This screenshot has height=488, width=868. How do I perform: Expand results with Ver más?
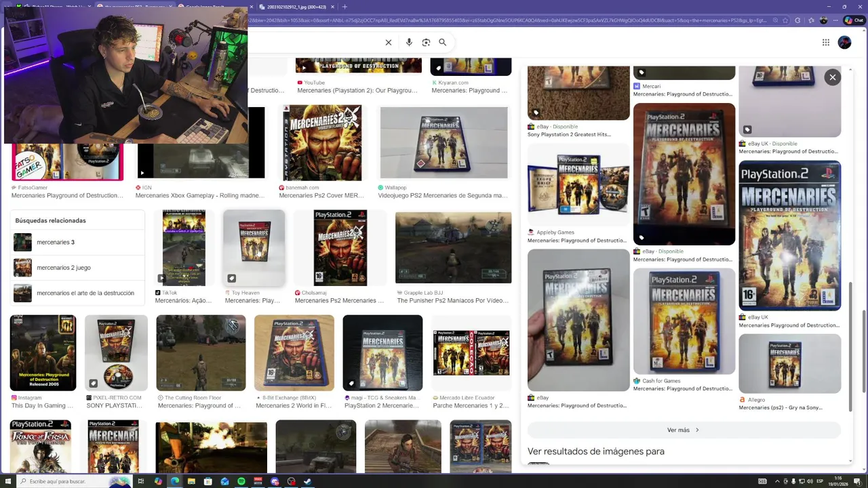point(684,430)
